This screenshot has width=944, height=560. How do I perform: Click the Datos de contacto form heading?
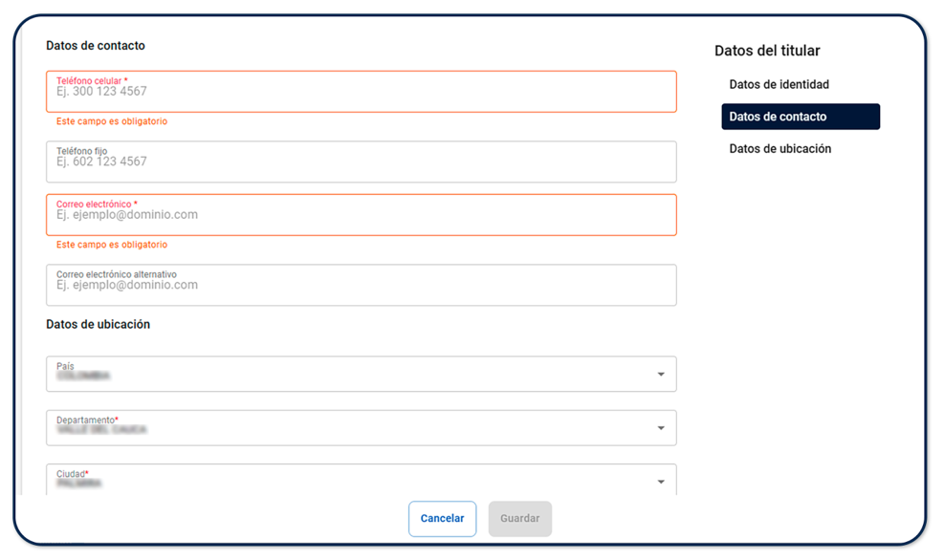click(x=96, y=46)
